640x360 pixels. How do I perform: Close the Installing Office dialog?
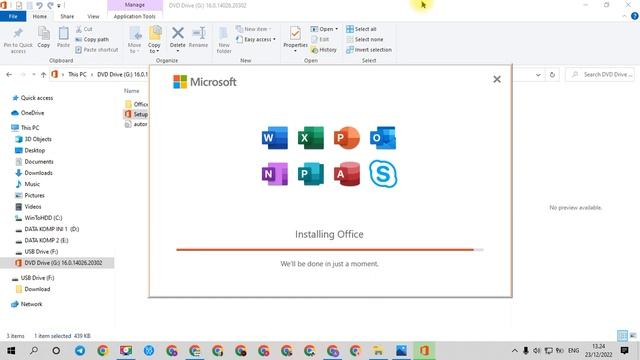pos(497,79)
